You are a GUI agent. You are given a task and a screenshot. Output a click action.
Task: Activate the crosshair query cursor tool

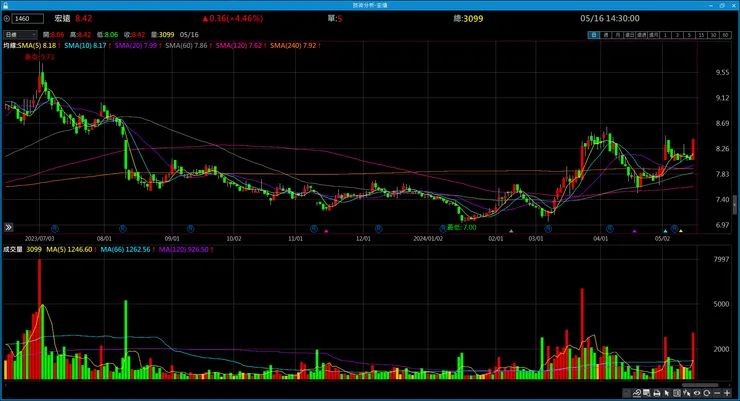pos(687,393)
